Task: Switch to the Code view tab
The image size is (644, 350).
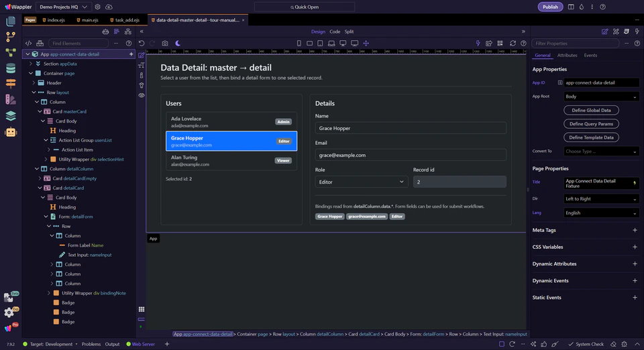Action: [335, 32]
